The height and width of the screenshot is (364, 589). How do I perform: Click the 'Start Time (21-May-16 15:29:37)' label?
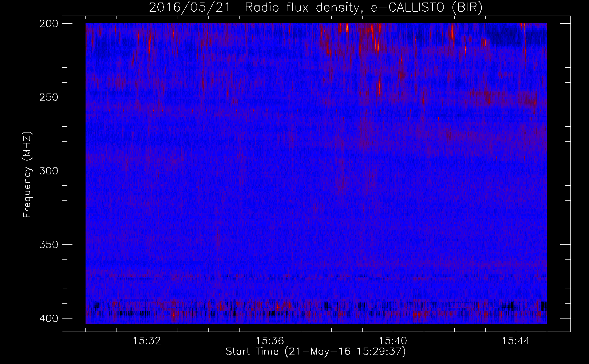click(x=316, y=352)
